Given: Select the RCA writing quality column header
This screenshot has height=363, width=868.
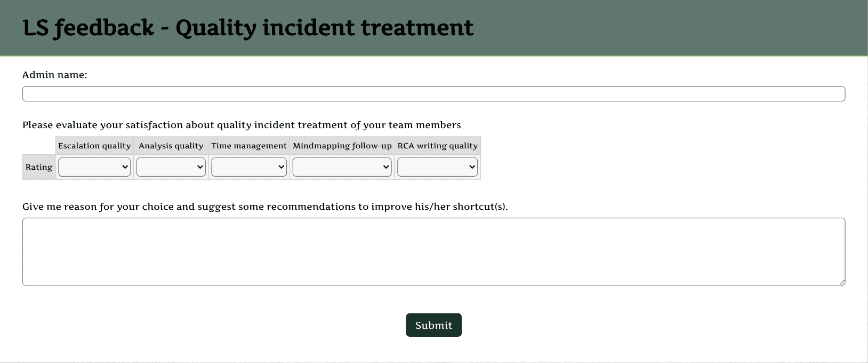Looking at the screenshot, I should (437, 146).
